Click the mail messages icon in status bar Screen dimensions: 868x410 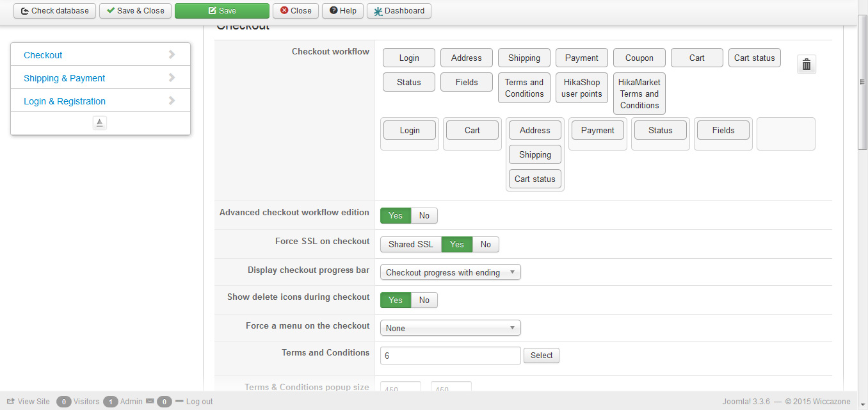150,402
